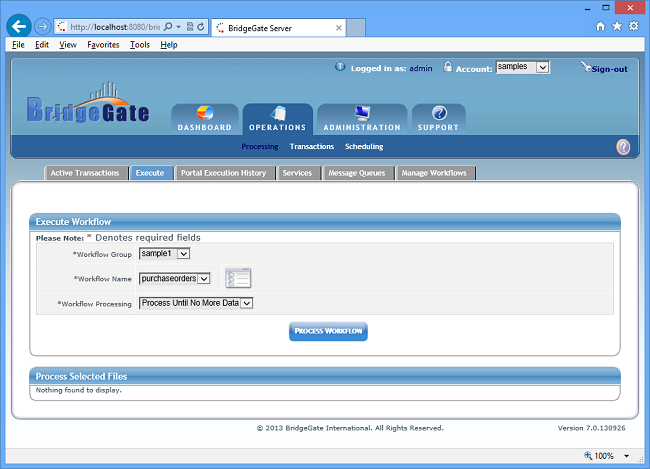Click the info icon beside Logged in as
650x469 pixels.
pos(340,67)
